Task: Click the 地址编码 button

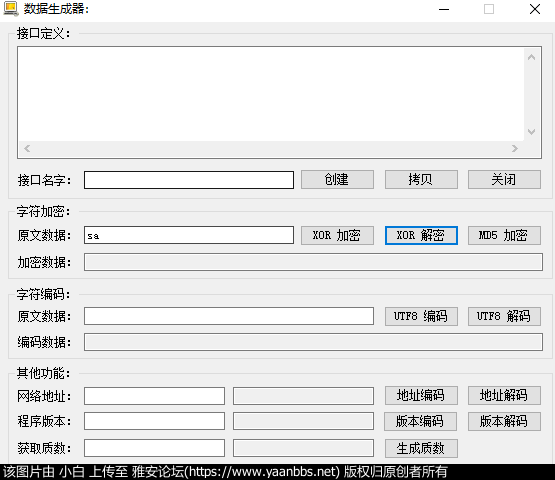Action: point(421,395)
